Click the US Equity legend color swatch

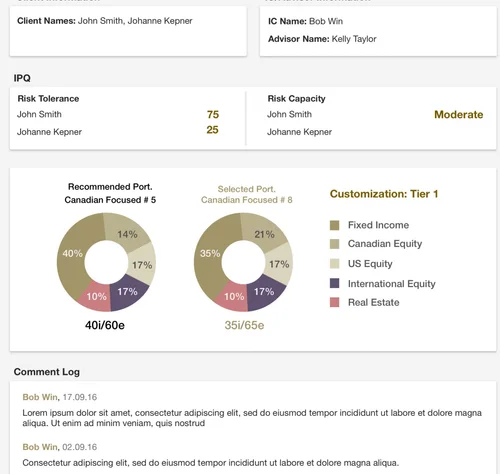(x=334, y=264)
